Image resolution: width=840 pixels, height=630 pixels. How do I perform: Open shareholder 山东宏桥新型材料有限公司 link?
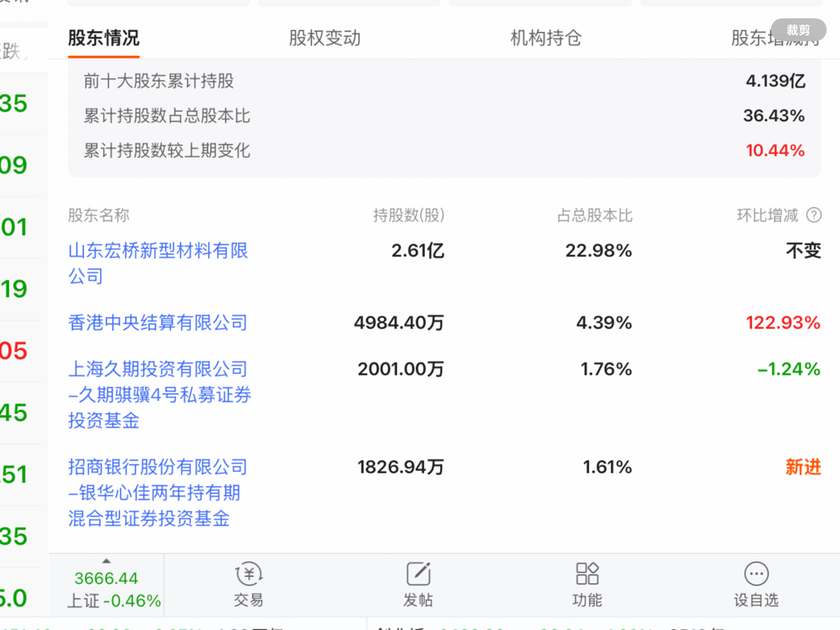158,263
